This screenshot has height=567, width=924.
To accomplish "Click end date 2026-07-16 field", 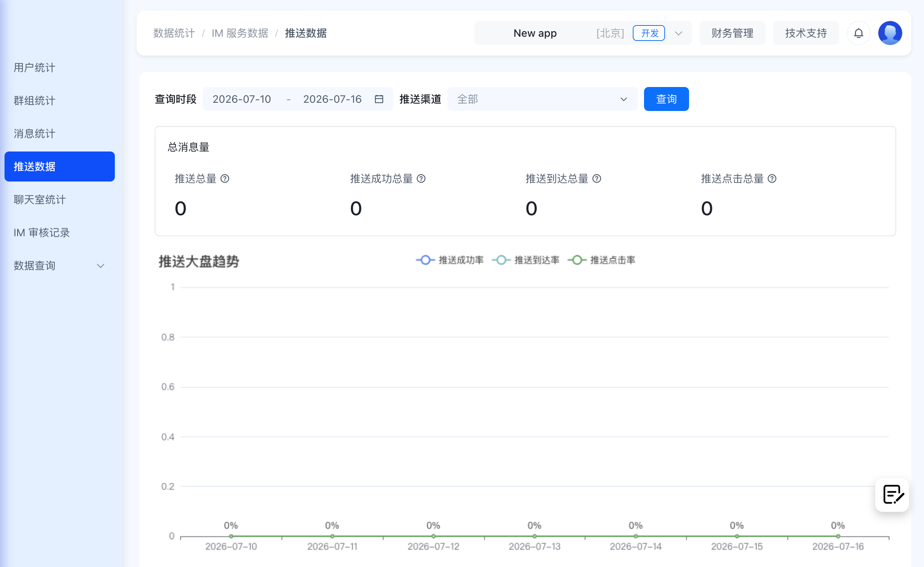I will pyautogui.click(x=332, y=99).
